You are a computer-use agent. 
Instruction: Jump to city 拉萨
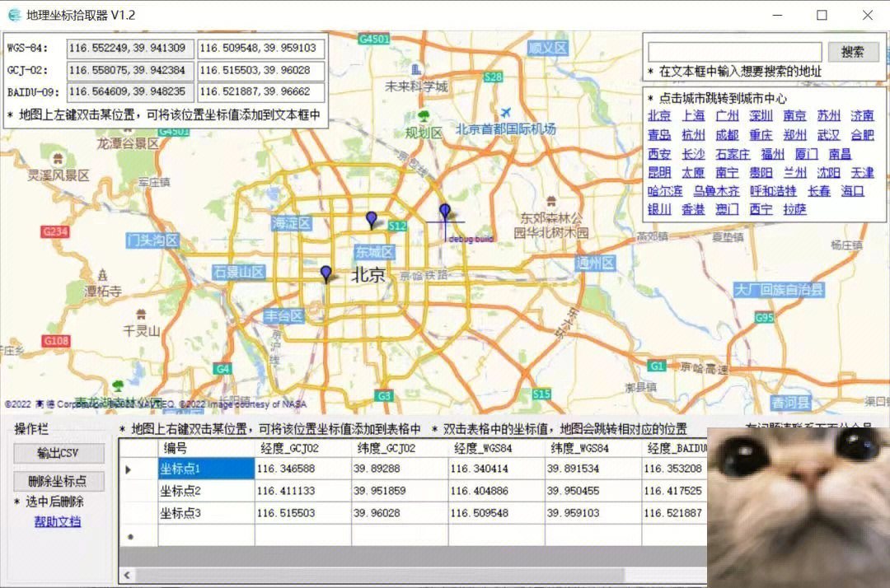point(794,210)
